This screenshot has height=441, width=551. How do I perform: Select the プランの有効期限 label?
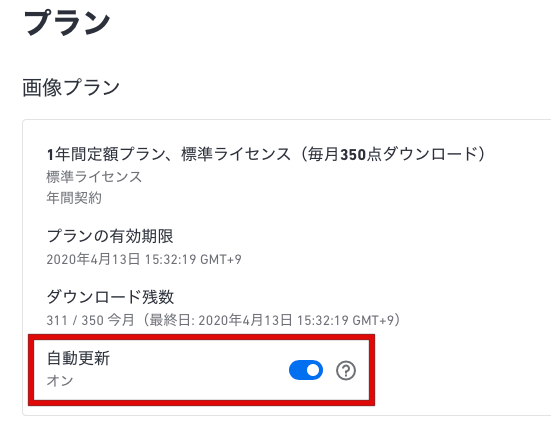pos(110,236)
